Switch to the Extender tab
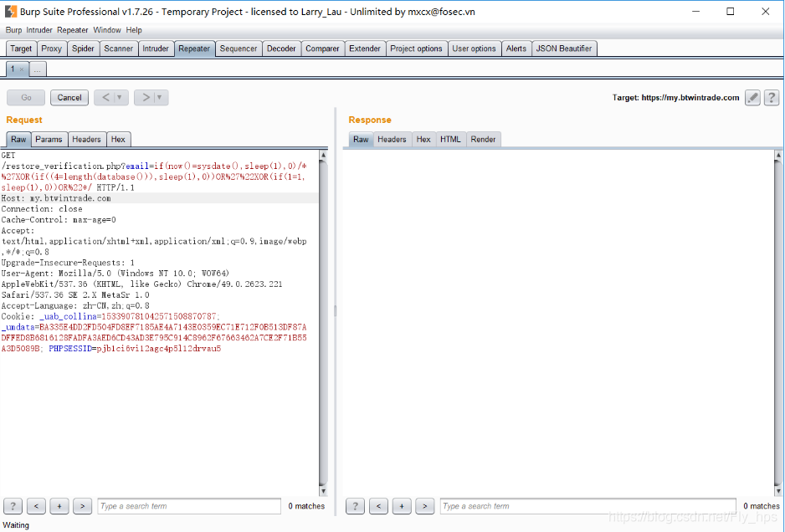Image resolution: width=785 pixels, height=532 pixels. [x=365, y=49]
